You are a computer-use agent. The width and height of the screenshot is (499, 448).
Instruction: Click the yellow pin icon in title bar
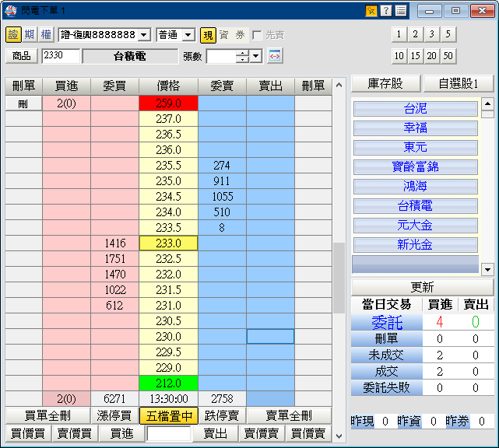click(x=371, y=11)
